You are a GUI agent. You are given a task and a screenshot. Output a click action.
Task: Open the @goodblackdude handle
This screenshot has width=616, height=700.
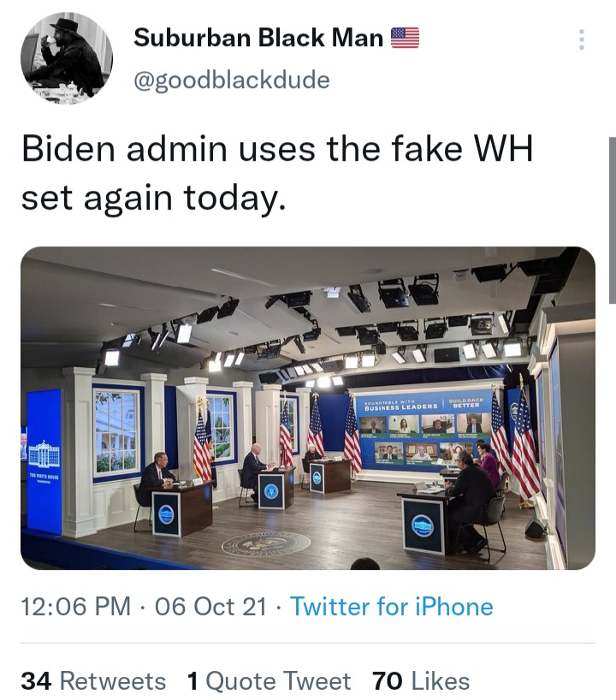(232, 80)
